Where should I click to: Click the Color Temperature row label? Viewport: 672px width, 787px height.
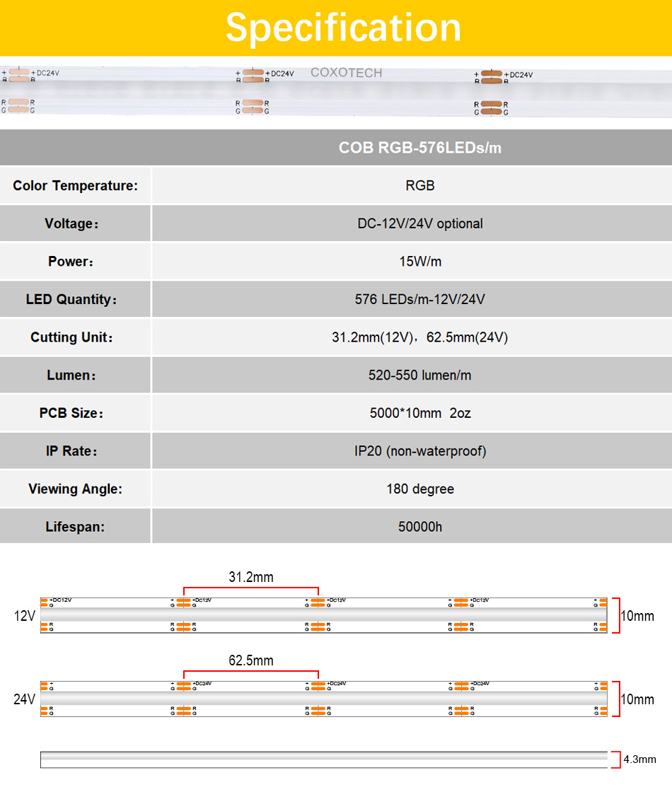click(75, 186)
